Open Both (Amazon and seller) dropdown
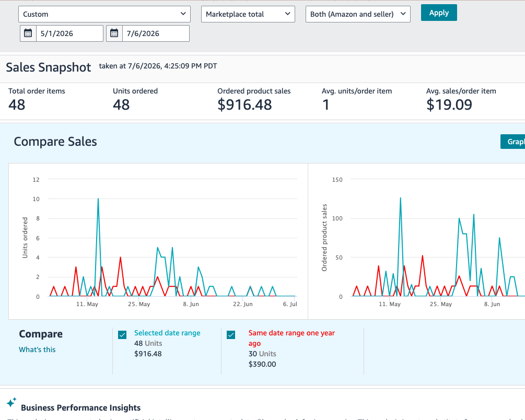The height and width of the screenshot is (420, 525). 358,14
